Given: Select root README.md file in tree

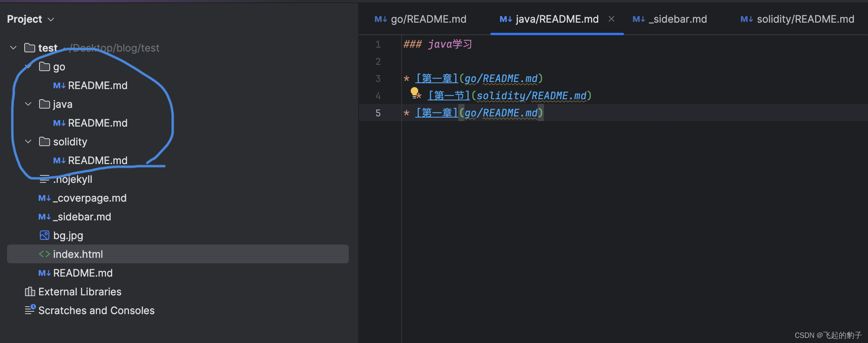Looking at the screenshot, I should (x=83, y=273).
